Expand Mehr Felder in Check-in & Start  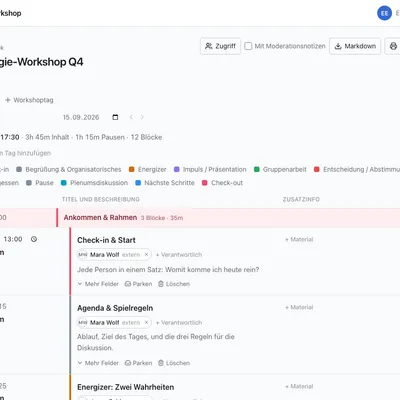pos(98,284)
